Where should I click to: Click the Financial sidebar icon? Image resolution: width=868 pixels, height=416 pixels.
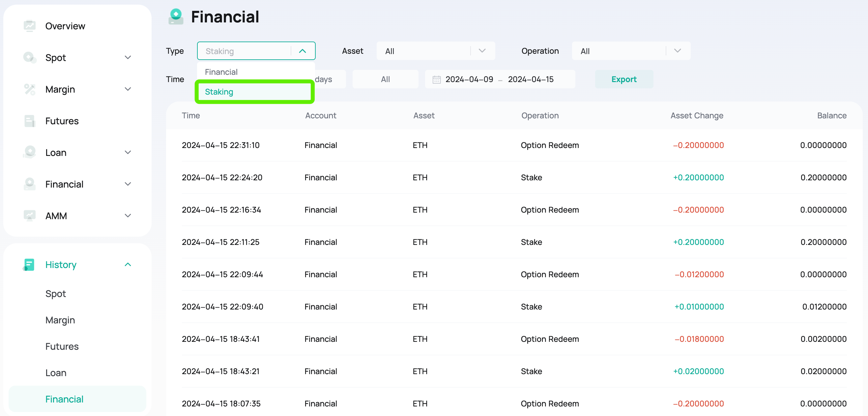[30, 184]
